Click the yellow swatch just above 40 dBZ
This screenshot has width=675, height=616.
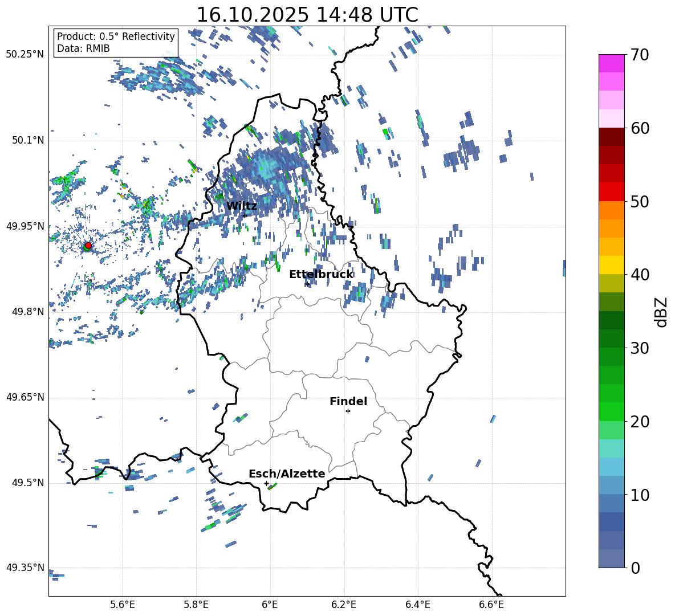611,265
